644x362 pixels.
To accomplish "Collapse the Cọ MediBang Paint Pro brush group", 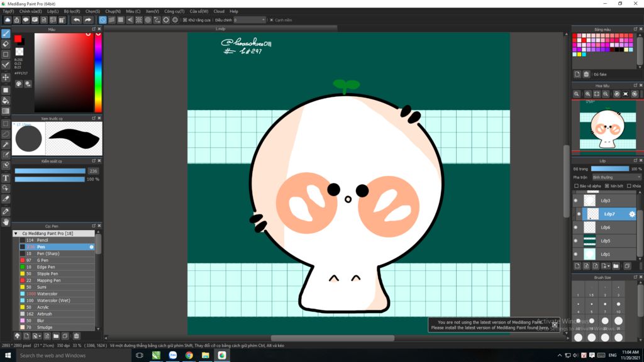I will (x=16, y=234).
